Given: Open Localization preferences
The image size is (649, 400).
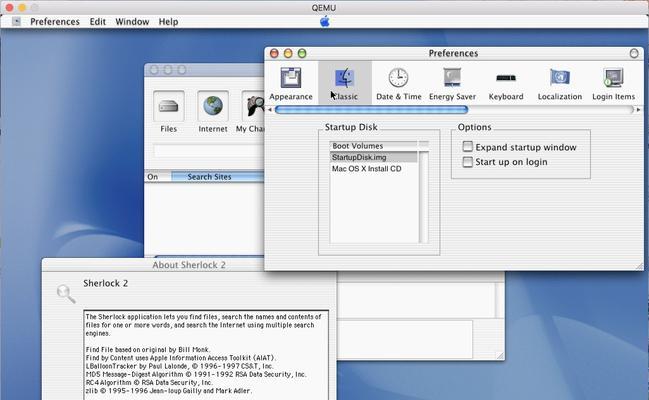Looking at the screenshot, I should point(560,84).
